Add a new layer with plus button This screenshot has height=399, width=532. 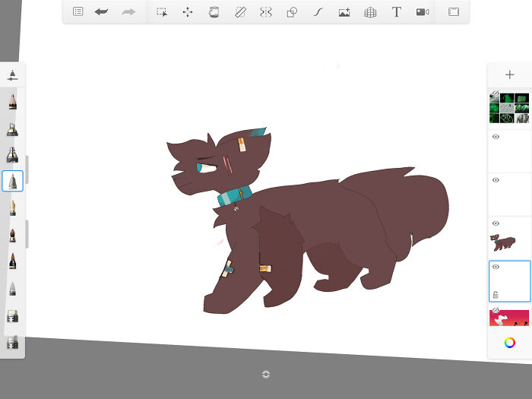(509, 74)
